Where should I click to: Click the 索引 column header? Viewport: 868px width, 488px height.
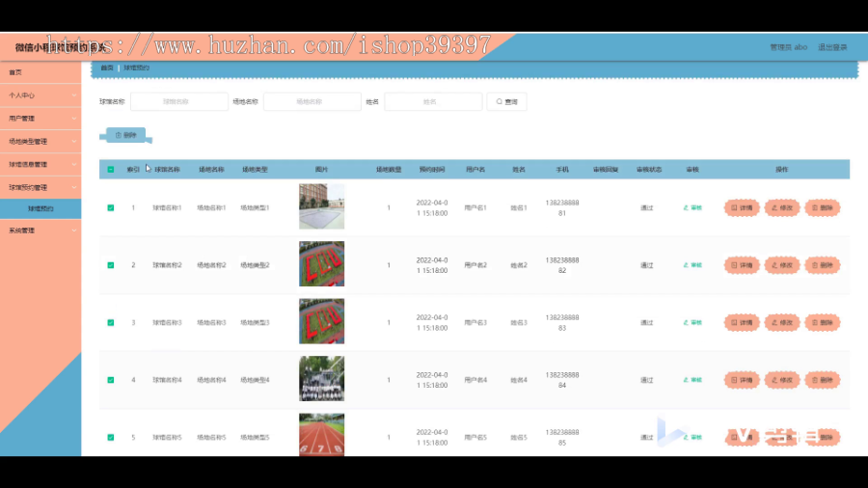pyautogui.click(x=133, y=170)
